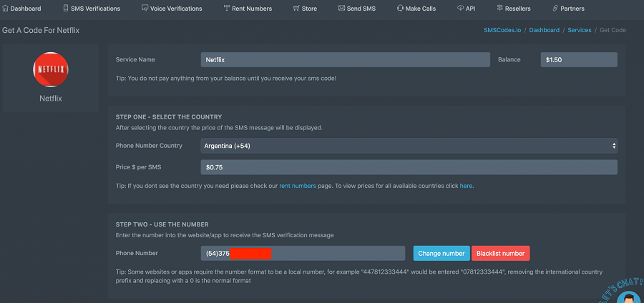Click the round Netflix logo
The image size is (644, 303).
(x=51, y=70)
